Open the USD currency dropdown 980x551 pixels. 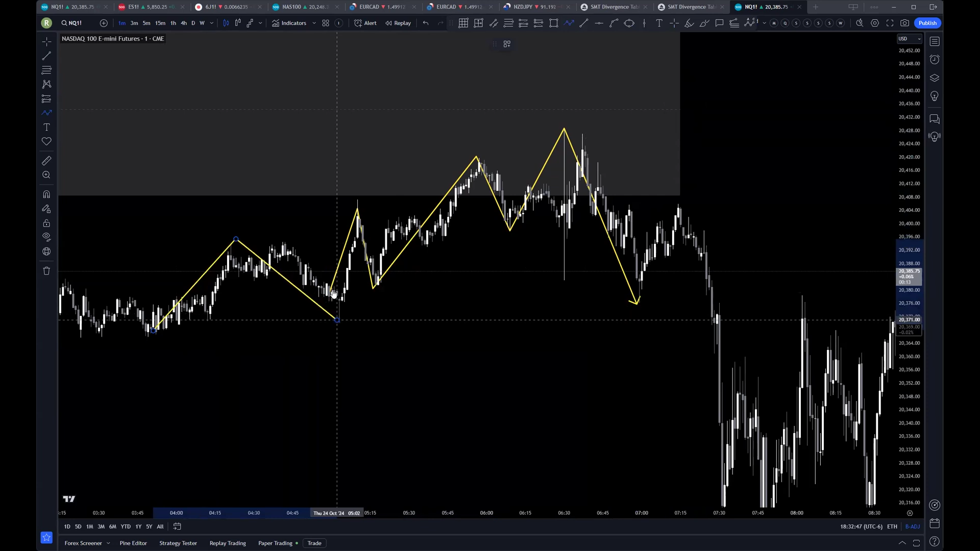coord(909,39)
